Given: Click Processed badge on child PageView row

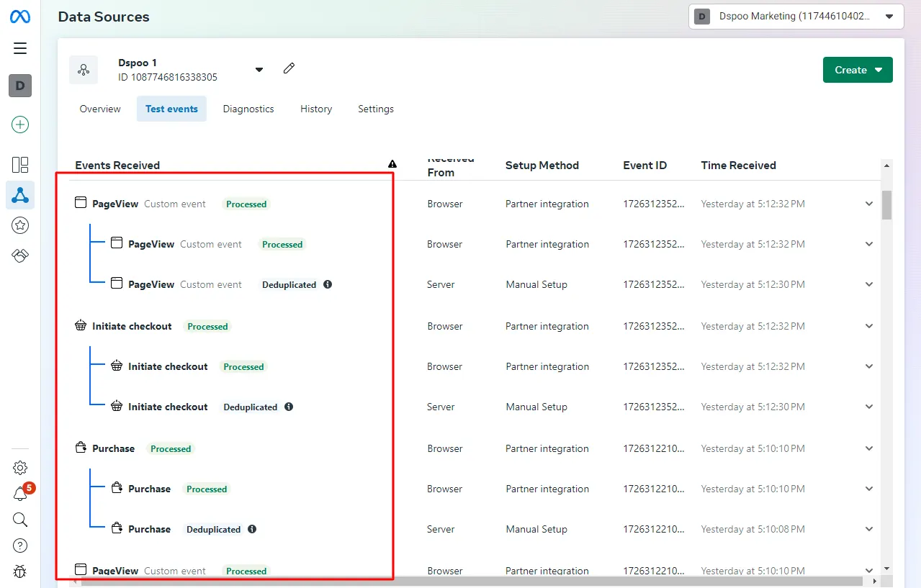Looking at the screenshot, I should (x=282, y=244).
